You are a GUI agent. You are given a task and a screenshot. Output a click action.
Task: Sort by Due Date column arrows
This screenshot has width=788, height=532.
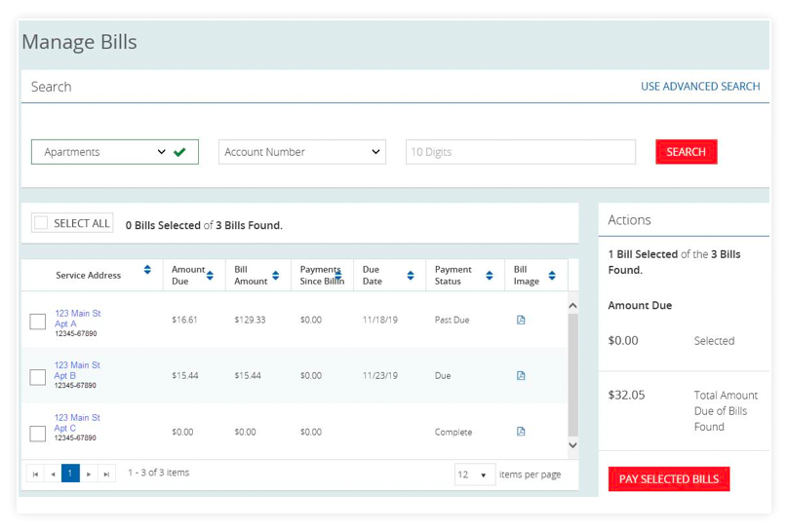click(x=411, y=276)
